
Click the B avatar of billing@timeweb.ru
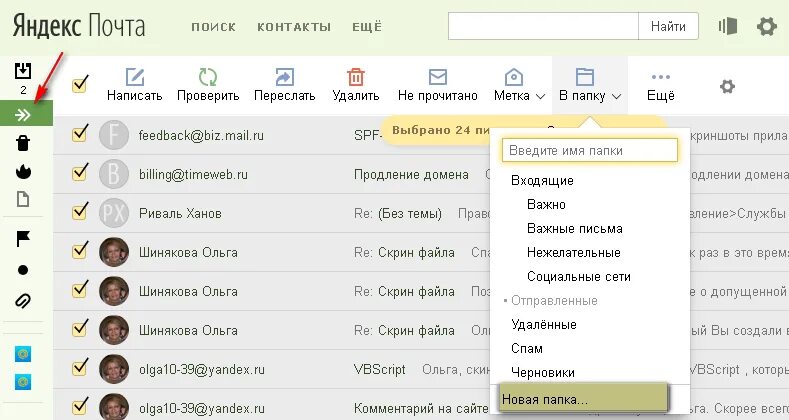pyautogui.click(x=114, y=174)
